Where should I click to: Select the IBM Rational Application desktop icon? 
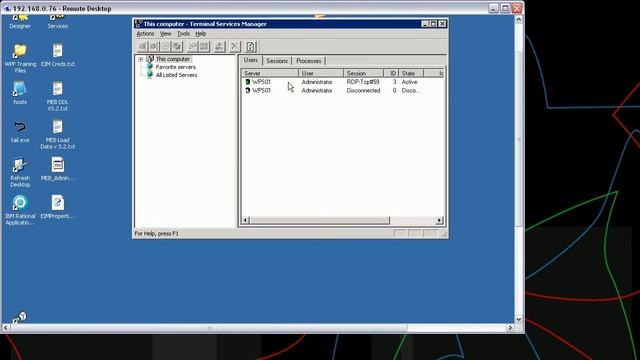pyautogui.click(x=20, y=210)
